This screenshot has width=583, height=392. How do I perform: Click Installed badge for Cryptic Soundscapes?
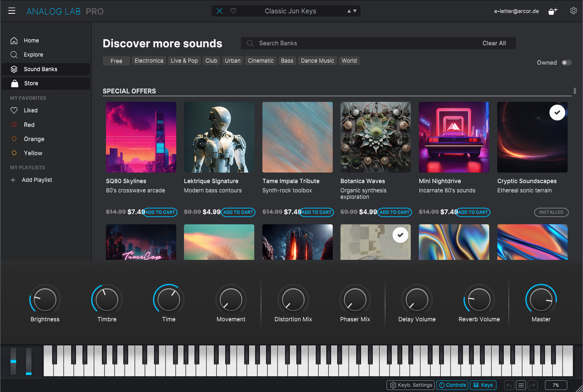pyautogui.click(x=551, y=212)
